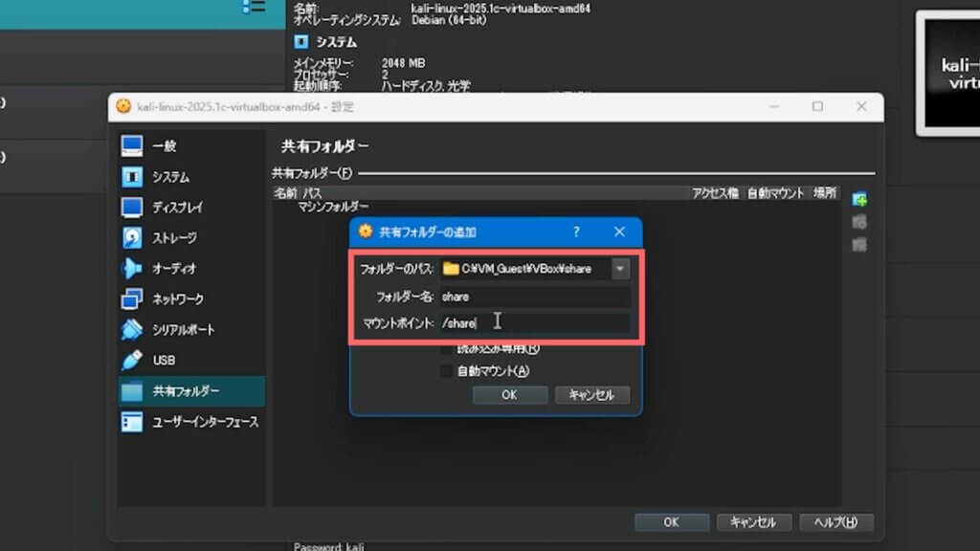Click the remove shared folder icon
Screen dimensions: 980x551
(859, 245)
